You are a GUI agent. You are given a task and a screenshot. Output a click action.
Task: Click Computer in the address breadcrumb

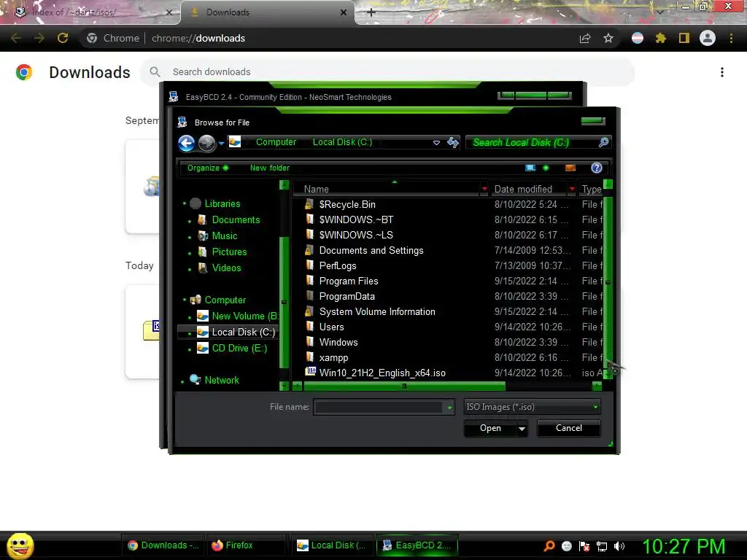(x=276, y=142)
